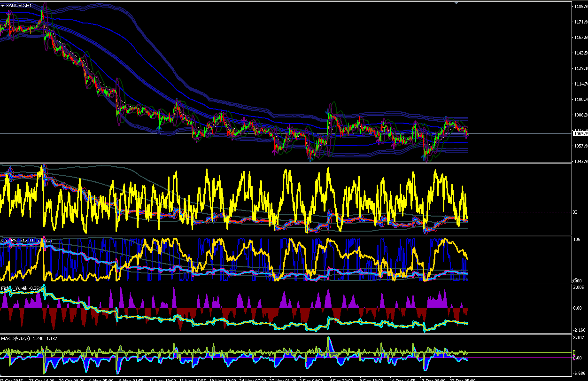The image size is (588, 381).
Task: Open the XAUUSD,H1 chart symbol dropdown arrow
Action: [2, 5]
